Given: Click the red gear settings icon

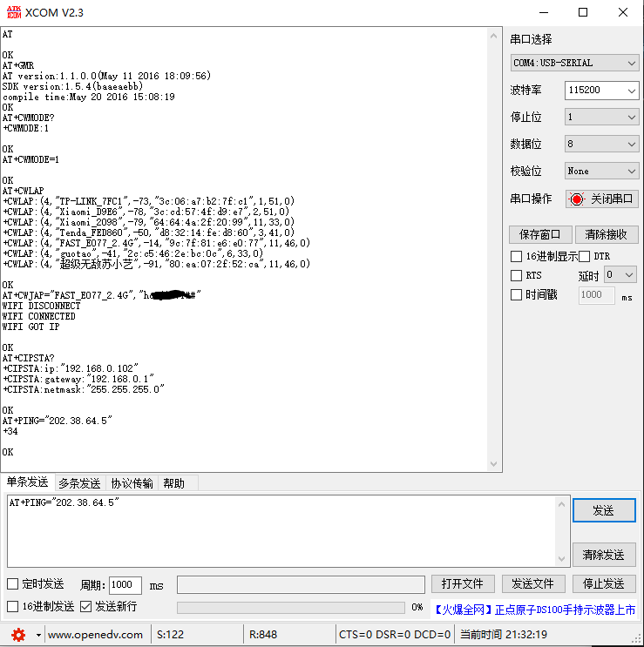Looking at the screenshot, I should pos(18,635).
